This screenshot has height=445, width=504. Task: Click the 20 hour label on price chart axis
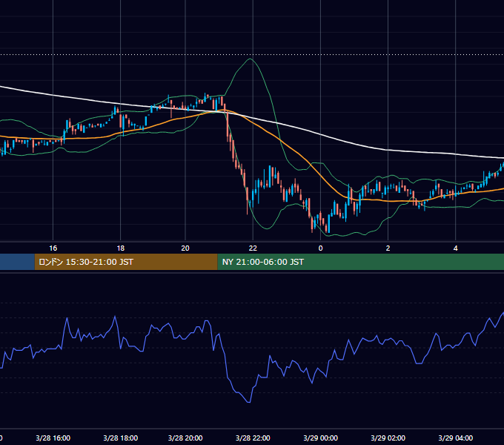[x=185, y=248]
